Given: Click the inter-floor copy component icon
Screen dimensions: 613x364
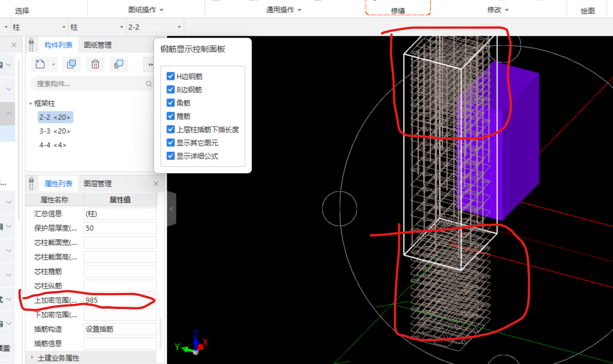Looking at the screenshot, I should pyautogui.click(x=119, y=64).
